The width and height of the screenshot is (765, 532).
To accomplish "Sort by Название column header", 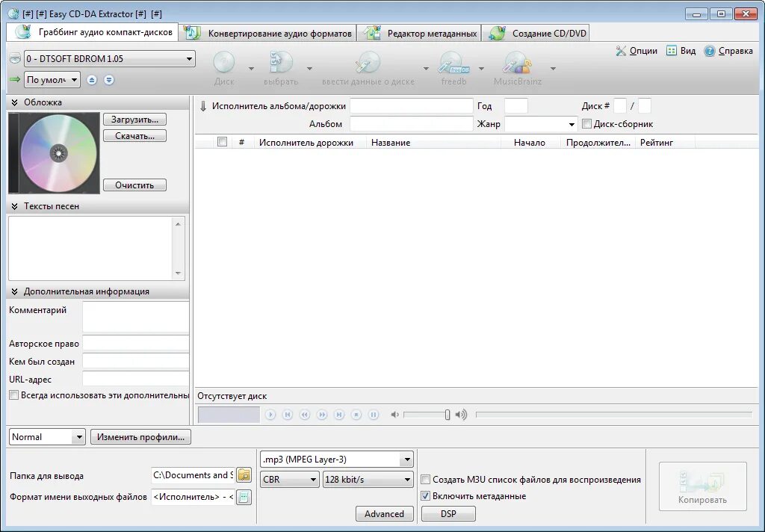I will [433, 143].
